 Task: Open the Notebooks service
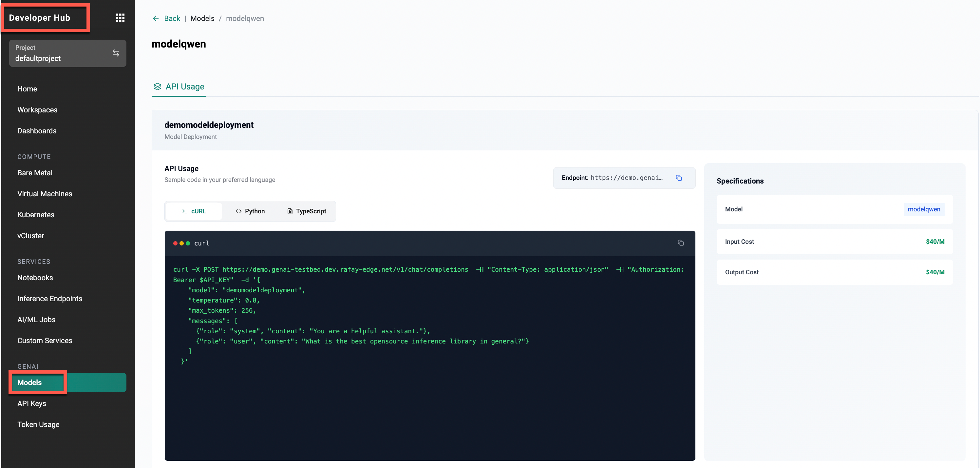(x=35, y=278)
